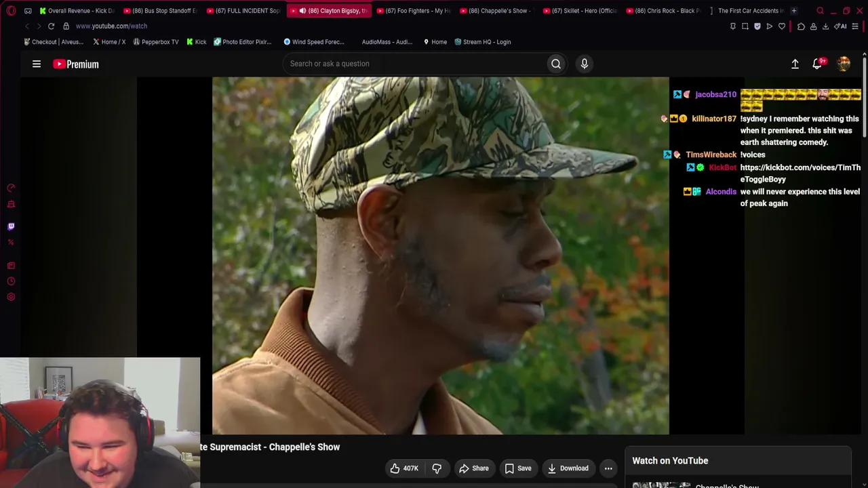Image resolution: width=868 pixels, height=488 pixels.
Task: Open the YouTube guide hamburger menu
Action: click(x=37, y=64)
